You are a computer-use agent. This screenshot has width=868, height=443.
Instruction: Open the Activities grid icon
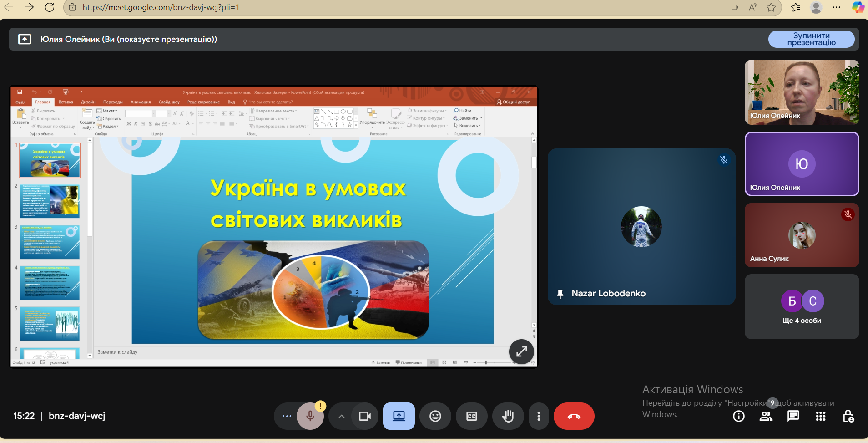821,416
